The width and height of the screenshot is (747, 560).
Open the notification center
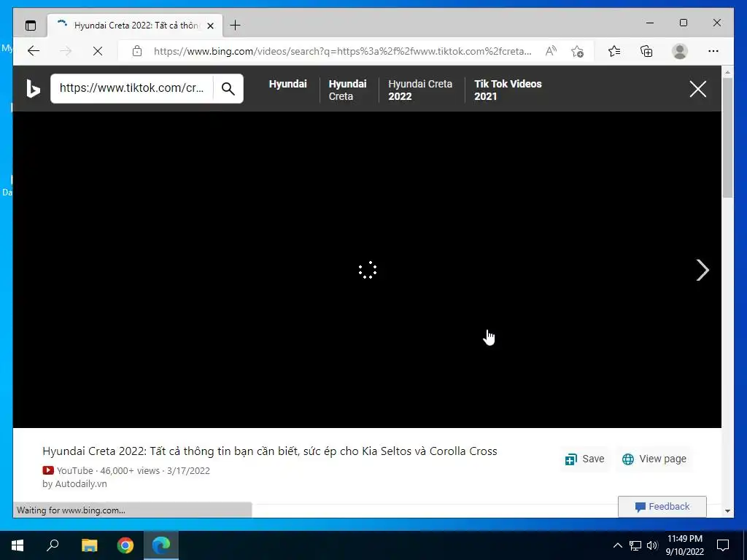tap(723, 545)
